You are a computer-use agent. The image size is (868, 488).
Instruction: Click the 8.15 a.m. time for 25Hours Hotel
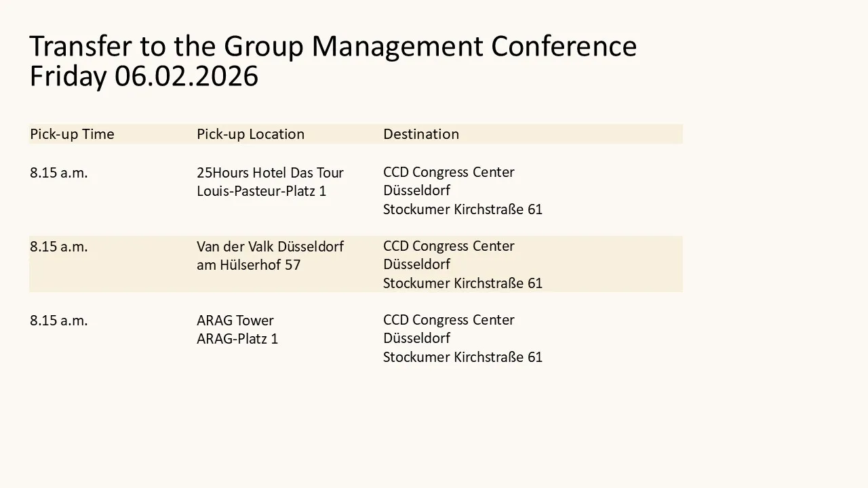coord(59,173)
